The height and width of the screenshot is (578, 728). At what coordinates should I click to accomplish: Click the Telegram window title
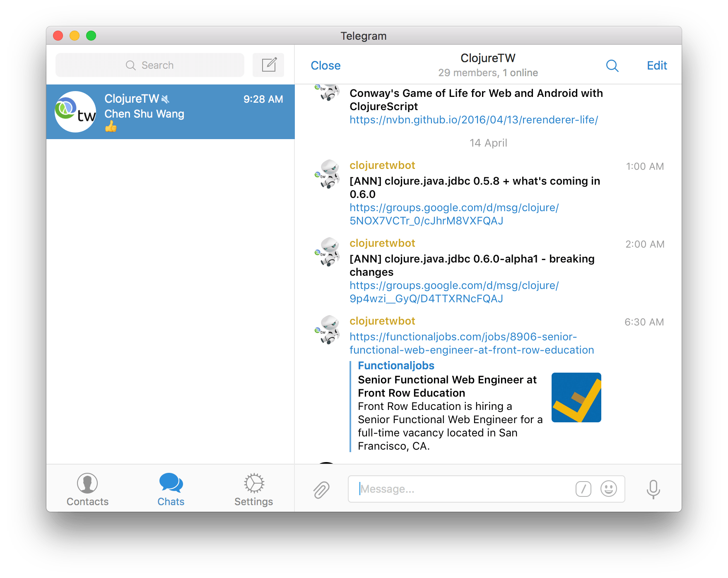364,36
